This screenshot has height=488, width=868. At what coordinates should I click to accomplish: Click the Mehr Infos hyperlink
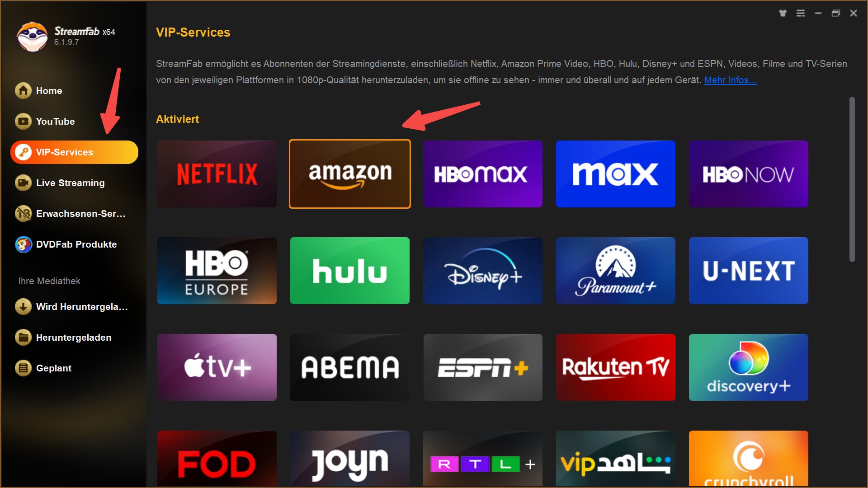pyautogui.click(x=730, y=79)
